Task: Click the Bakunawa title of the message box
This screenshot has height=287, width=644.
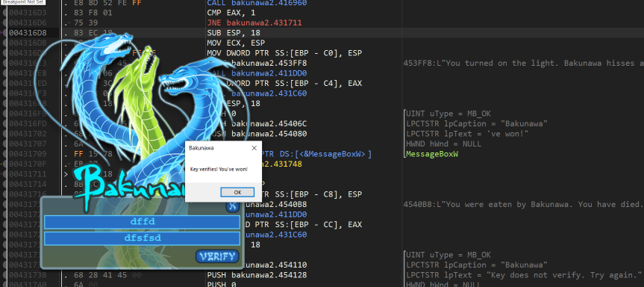Action: click(x=201, y=148)
